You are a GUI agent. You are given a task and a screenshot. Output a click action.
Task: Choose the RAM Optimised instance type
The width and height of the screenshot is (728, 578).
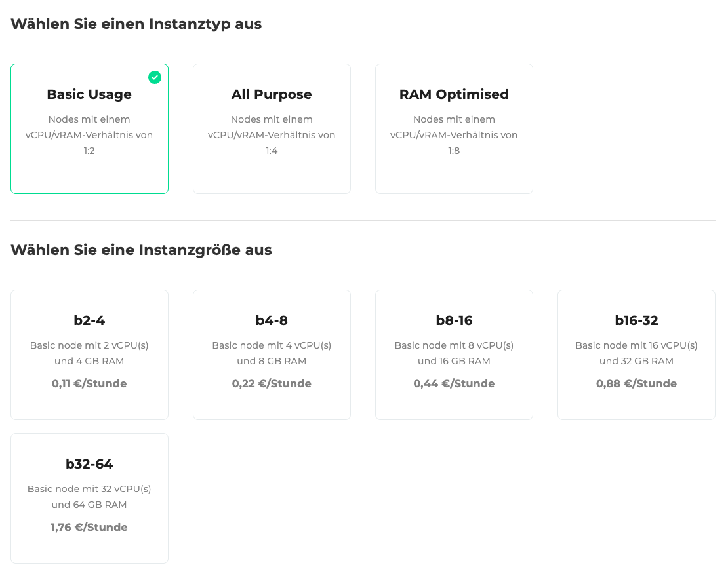[x=454, y=128]
